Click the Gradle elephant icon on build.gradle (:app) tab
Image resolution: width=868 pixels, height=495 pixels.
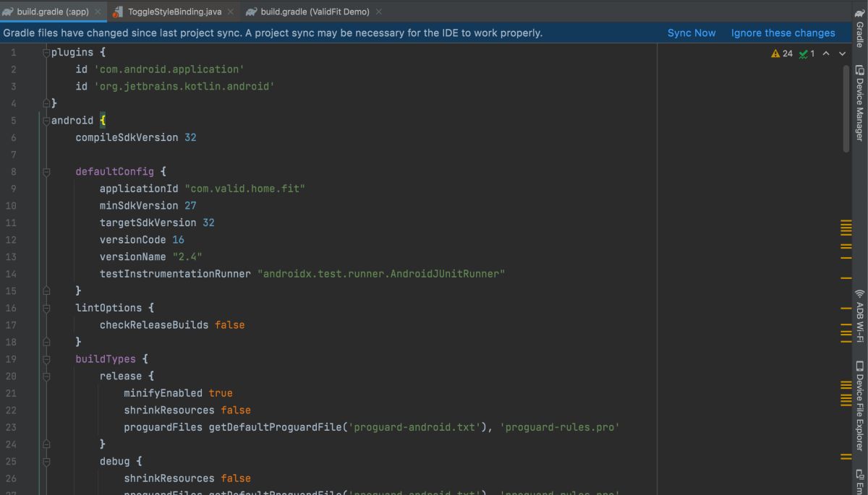[7, 12]
